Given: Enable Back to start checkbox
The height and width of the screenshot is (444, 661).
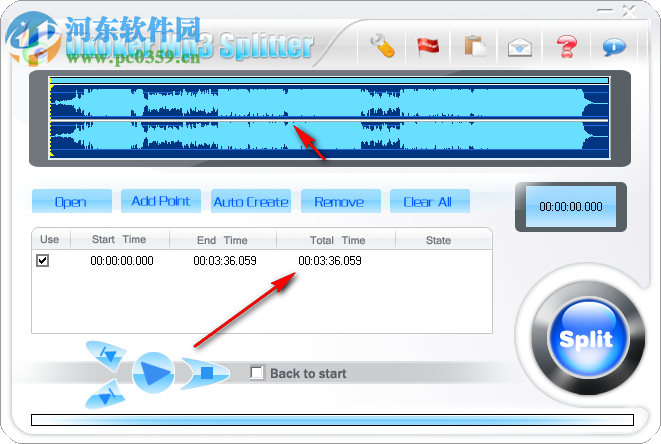Looking at the screenshot, I should 257,373.
